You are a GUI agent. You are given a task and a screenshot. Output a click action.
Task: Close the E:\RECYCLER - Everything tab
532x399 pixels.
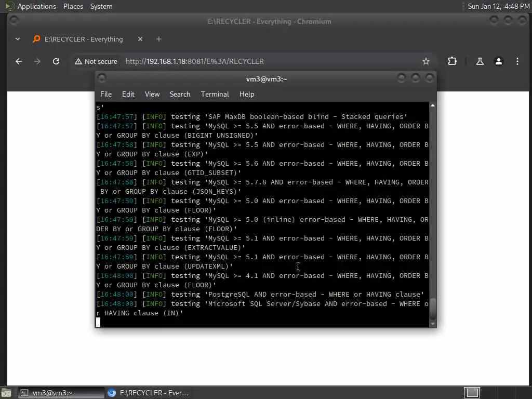[x=140, y=39]
